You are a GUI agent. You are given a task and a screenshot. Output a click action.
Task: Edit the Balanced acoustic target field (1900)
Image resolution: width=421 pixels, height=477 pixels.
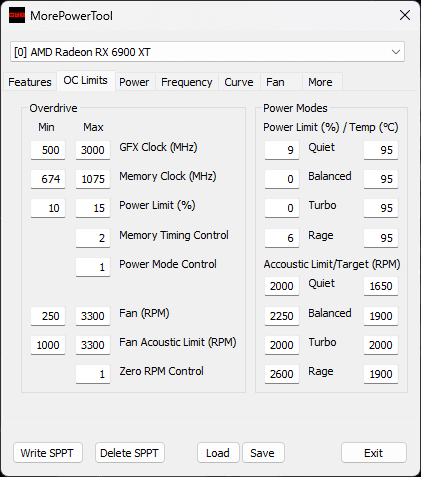[x=381, y=316]
